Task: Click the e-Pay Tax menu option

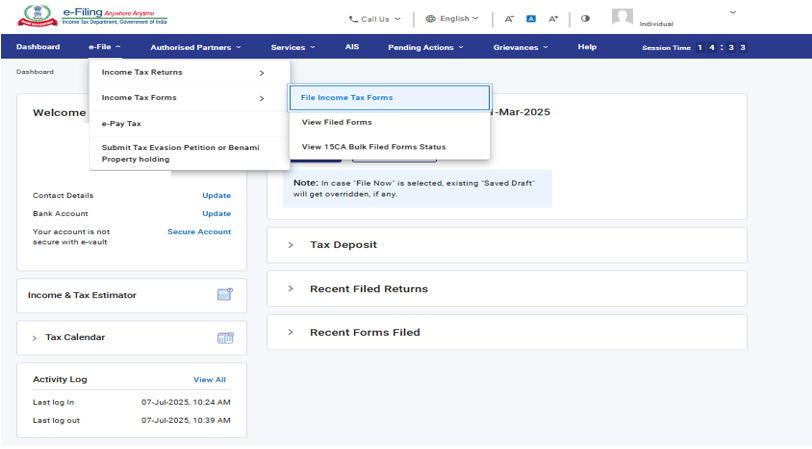Action: pos(121,123)
